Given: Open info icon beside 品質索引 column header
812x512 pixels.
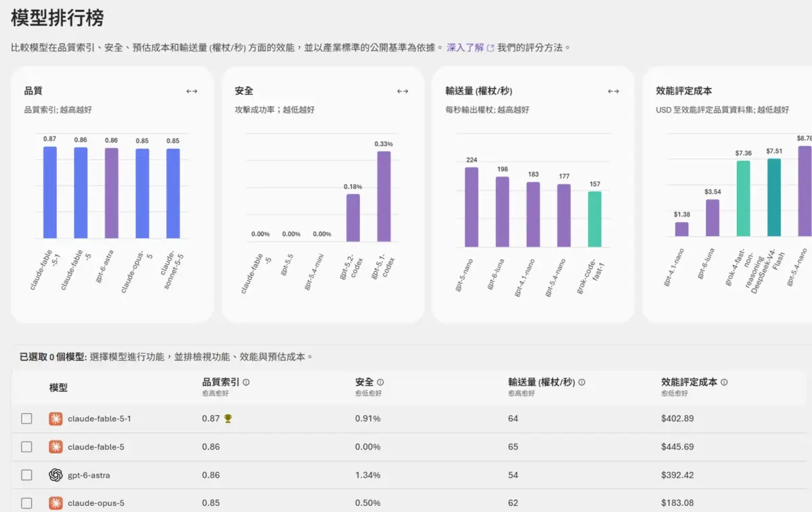Looking at the screenshot, I should 246,382.
